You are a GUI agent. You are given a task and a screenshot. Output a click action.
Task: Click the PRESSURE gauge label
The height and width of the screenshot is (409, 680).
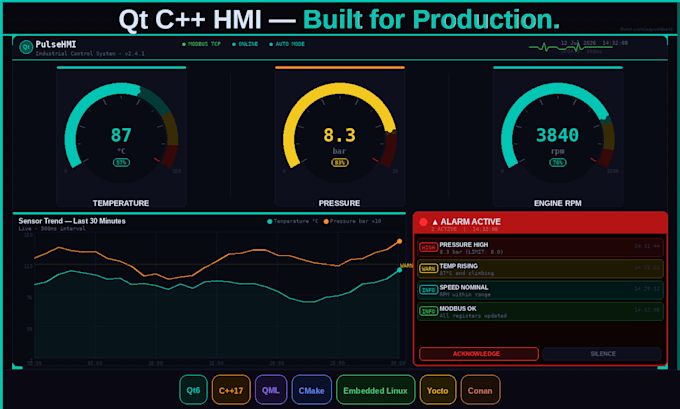click(x=340, y=203)
